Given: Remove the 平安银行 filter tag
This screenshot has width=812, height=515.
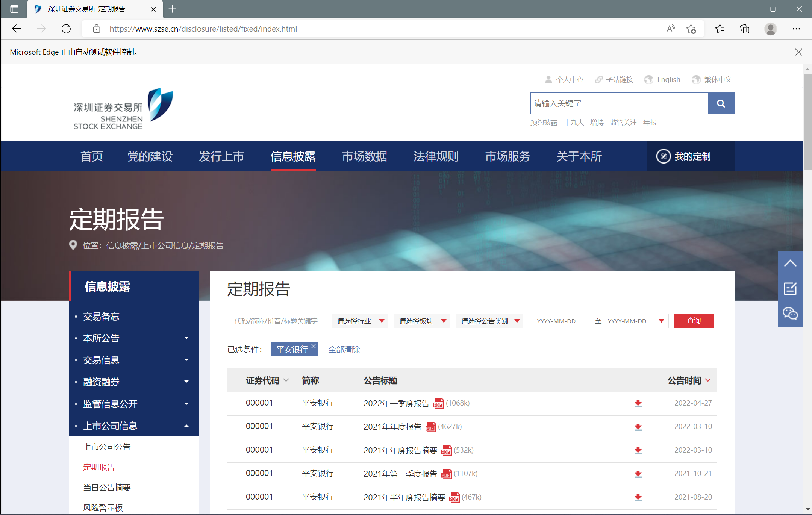Looking at the screenshot, I should [x=314, y=346].
